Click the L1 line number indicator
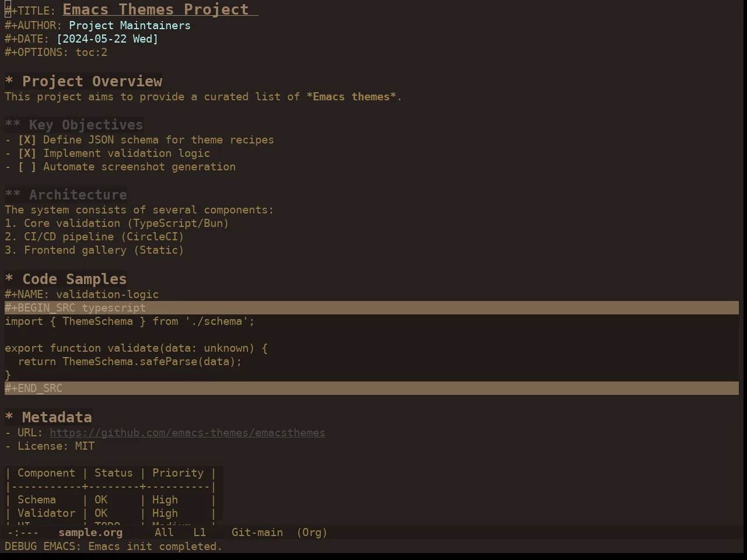The image size is (747, 560). [x=200, y=533]
